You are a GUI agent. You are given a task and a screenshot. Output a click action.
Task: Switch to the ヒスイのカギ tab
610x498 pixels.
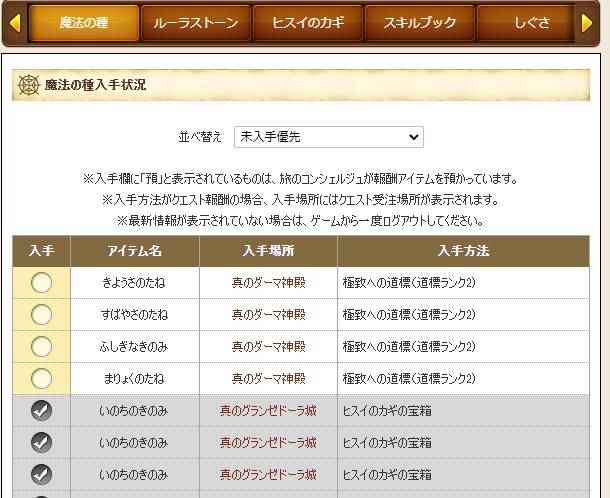(308, 23)
